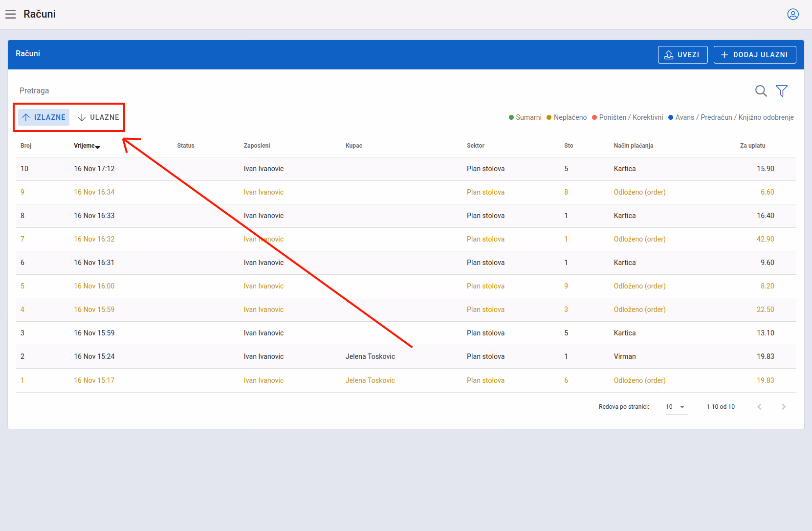Screen dimensions: 812x531
Task: Click the page title Računi in top bar
Action: [x=40, y=14]
